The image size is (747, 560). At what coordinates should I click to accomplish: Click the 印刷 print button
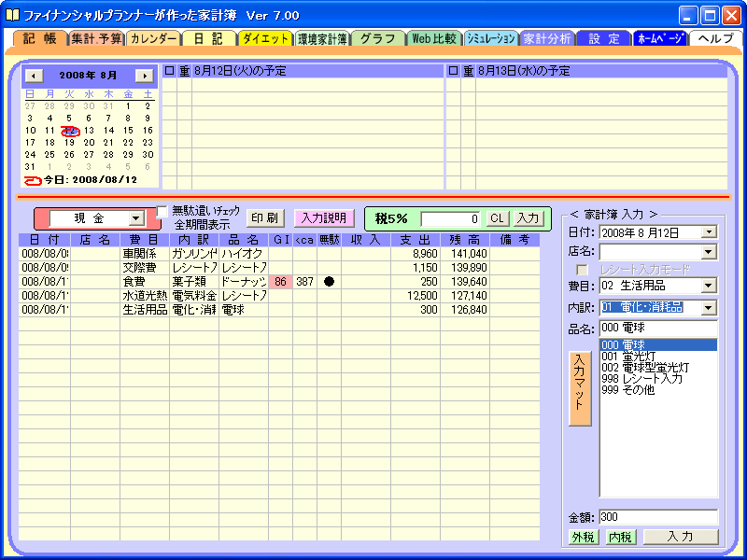[x=265, y=218]
